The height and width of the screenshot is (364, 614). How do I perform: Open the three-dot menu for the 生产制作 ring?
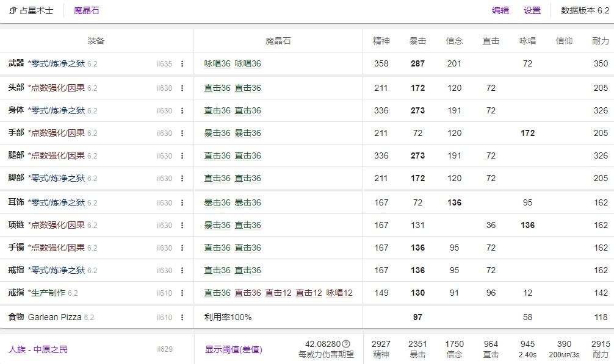tap(182, 293)
